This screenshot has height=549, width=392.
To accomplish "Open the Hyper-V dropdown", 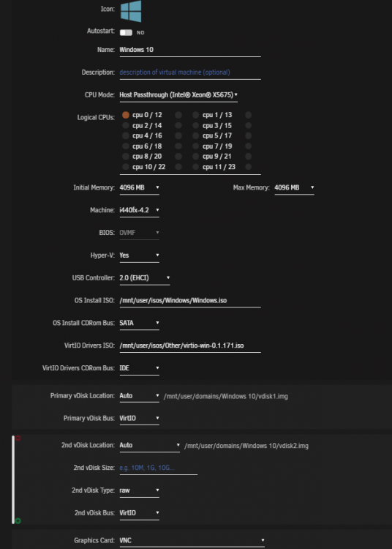I will 139,255.
